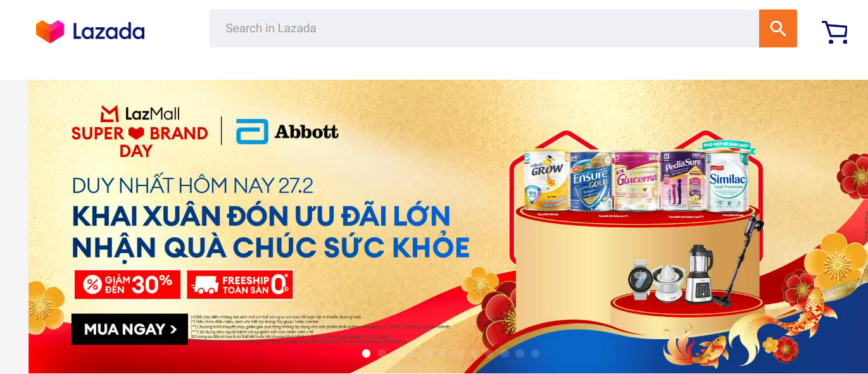The height and width of the screenshot is (374, 868).
Task: Click the Glucerna can
Action: 636,181
